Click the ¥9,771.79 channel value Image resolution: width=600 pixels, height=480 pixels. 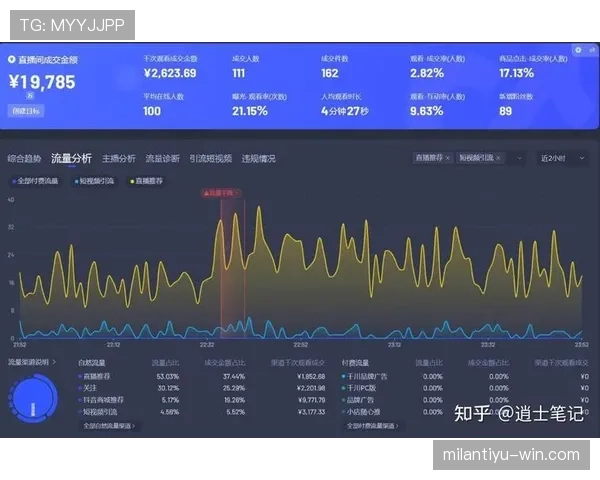click(311, 400)
